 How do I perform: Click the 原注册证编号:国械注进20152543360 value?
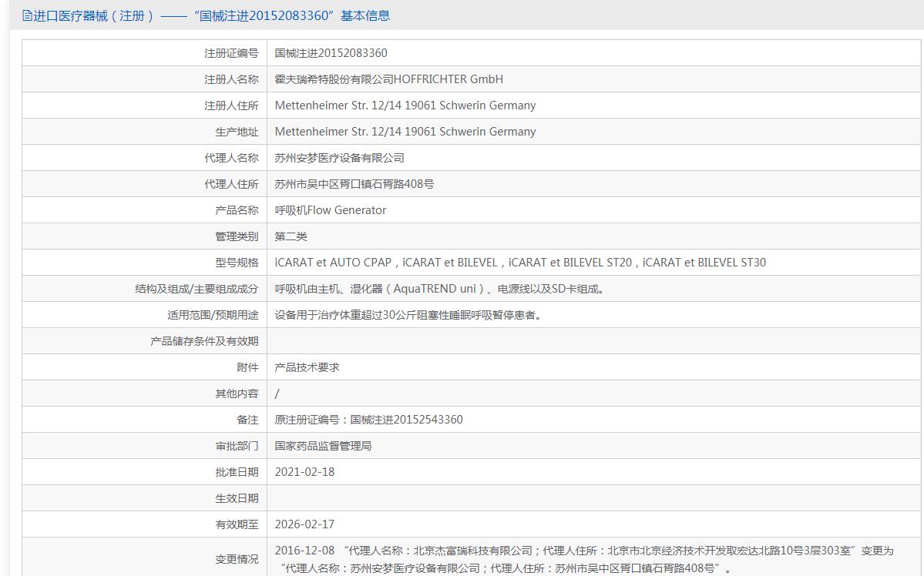[x=368, y=420]
